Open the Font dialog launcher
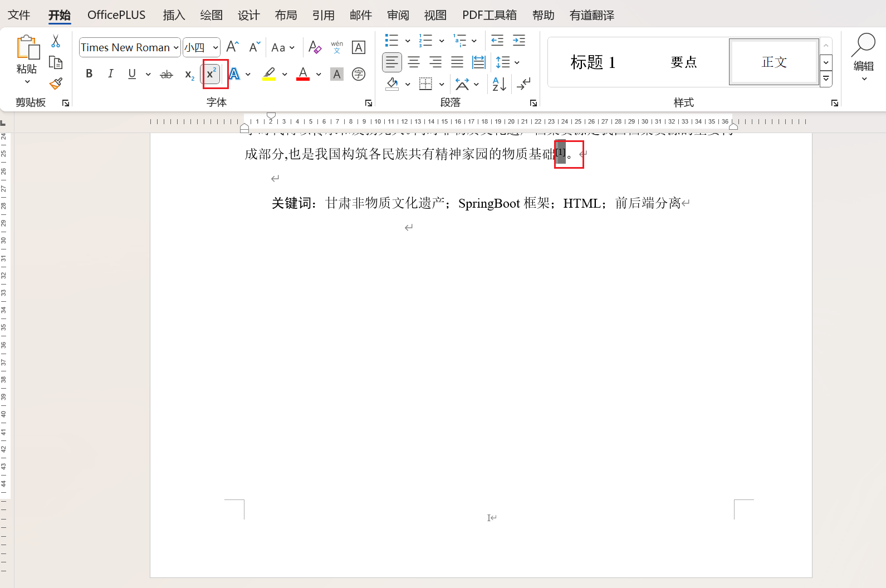Screen dimensions: 886x588 pos(368,103)
